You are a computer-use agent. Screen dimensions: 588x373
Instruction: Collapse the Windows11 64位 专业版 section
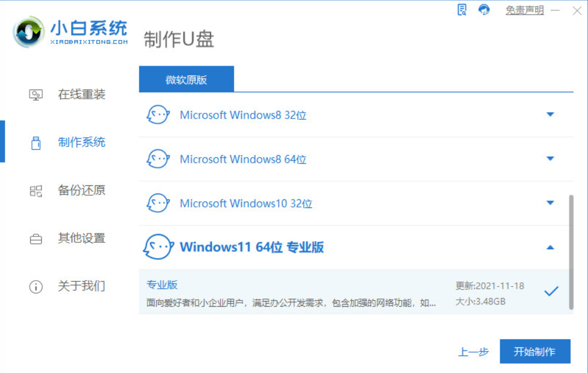(550, 248)
